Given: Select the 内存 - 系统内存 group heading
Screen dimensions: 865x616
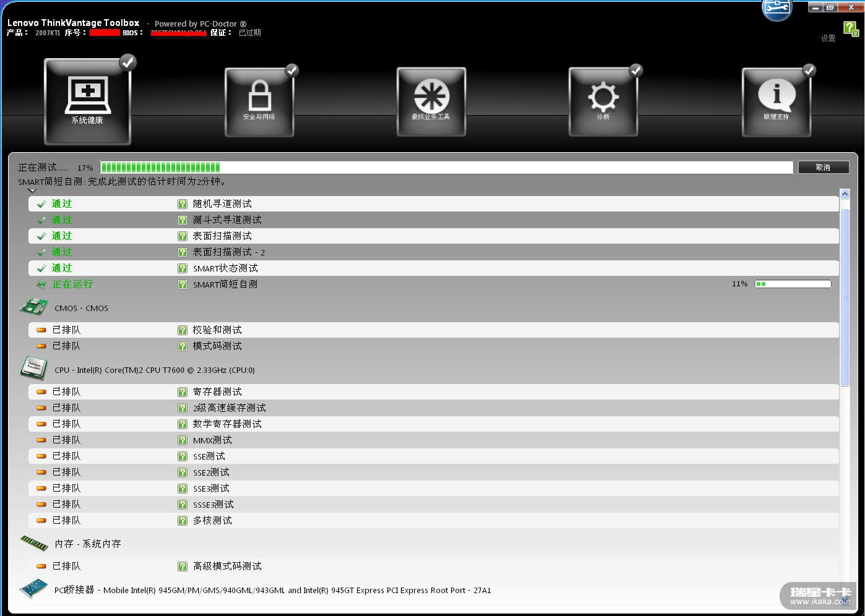Looking at the screenshot, I should [x=88, y=544].
